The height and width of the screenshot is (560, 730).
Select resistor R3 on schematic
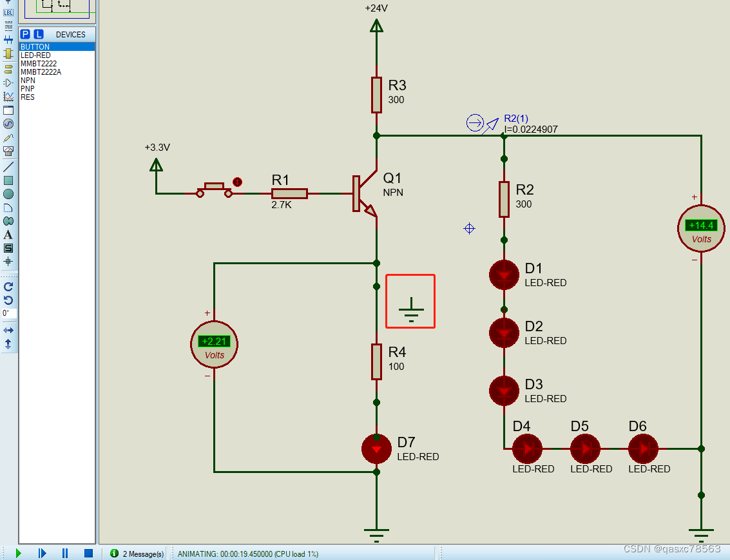pos(377,95)
